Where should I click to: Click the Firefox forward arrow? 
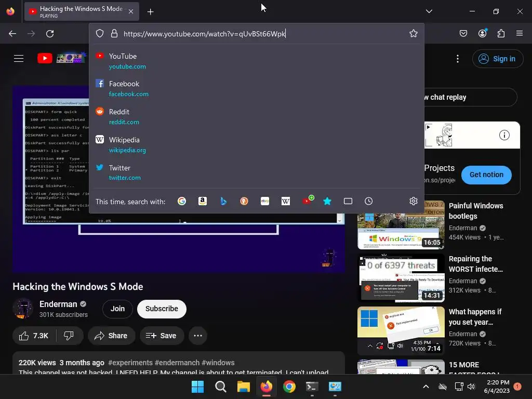click(31, 34)
